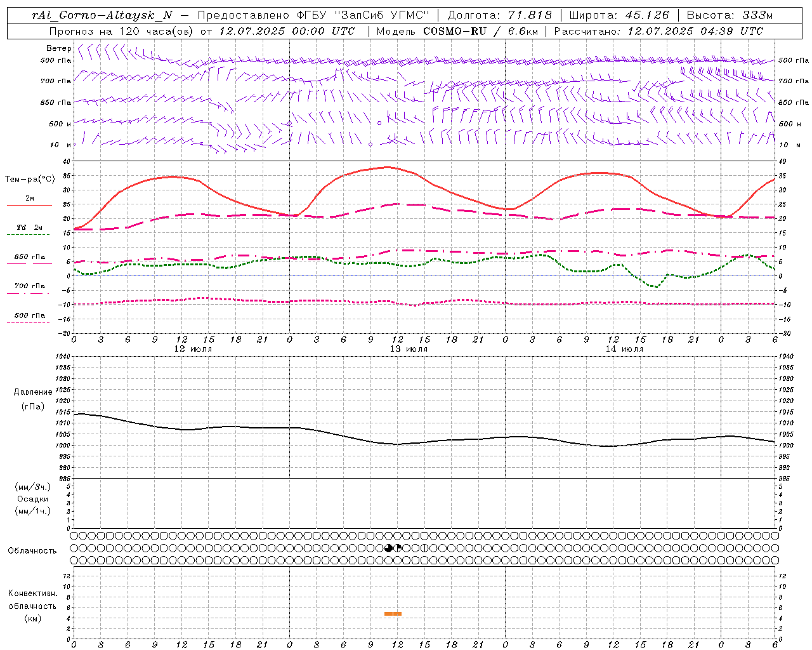
Task: Click the Облачность label
Action: coord(32,551)
